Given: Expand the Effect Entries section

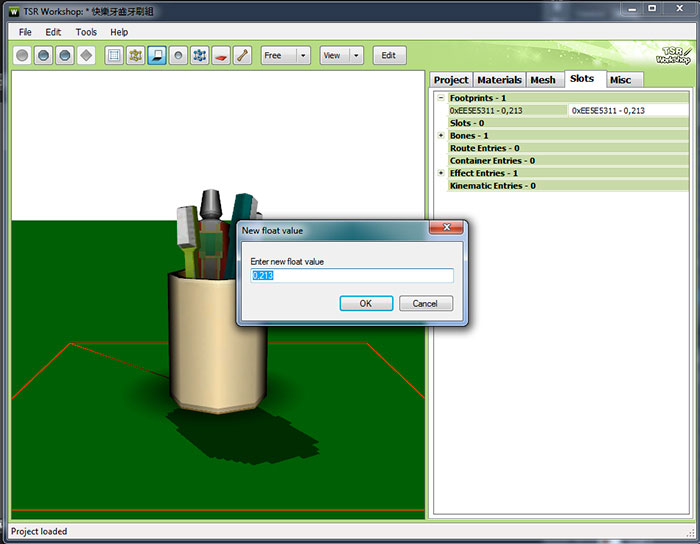Looking at the screenshot, I should point(441,173).
